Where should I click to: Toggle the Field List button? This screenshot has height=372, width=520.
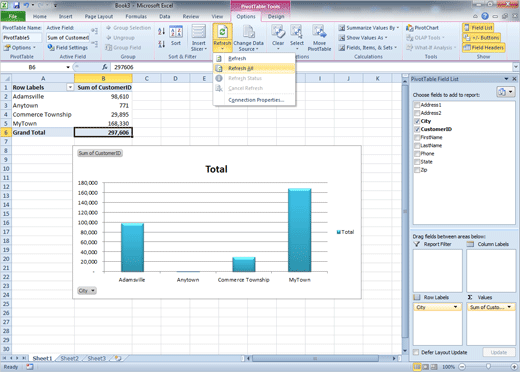pos(478,28)
